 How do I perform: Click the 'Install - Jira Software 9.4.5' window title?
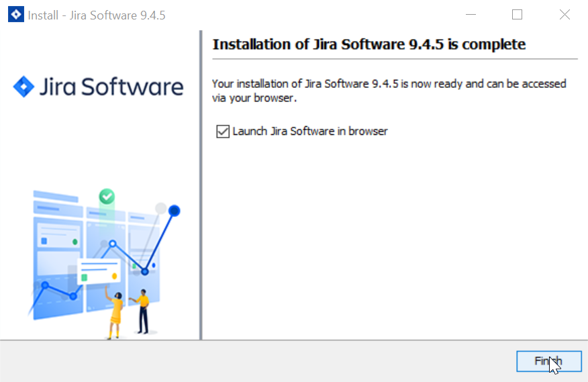(97, 15)
